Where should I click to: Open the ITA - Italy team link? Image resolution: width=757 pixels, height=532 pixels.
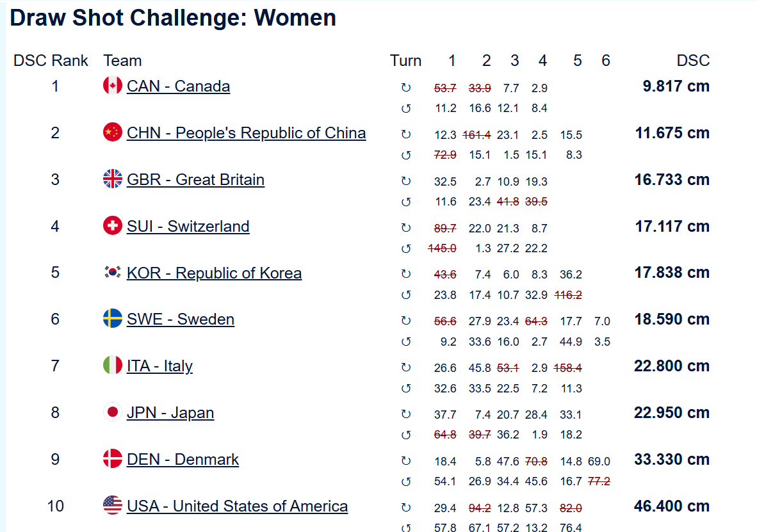159,366
